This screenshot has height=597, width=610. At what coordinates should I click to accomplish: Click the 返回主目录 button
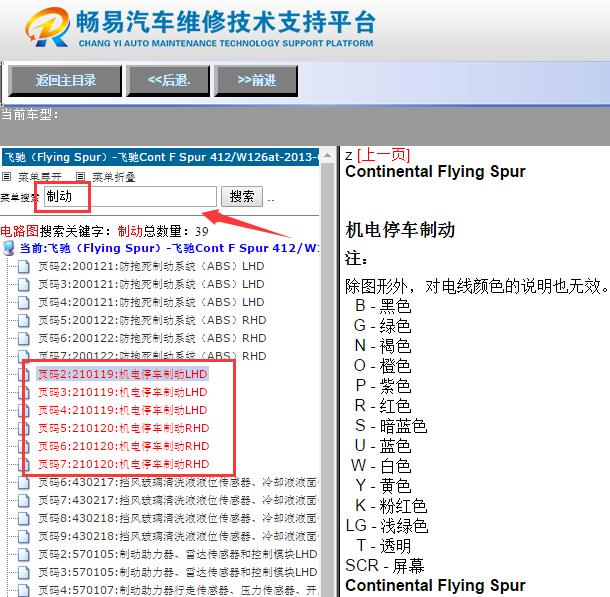(x=65, y=81)
